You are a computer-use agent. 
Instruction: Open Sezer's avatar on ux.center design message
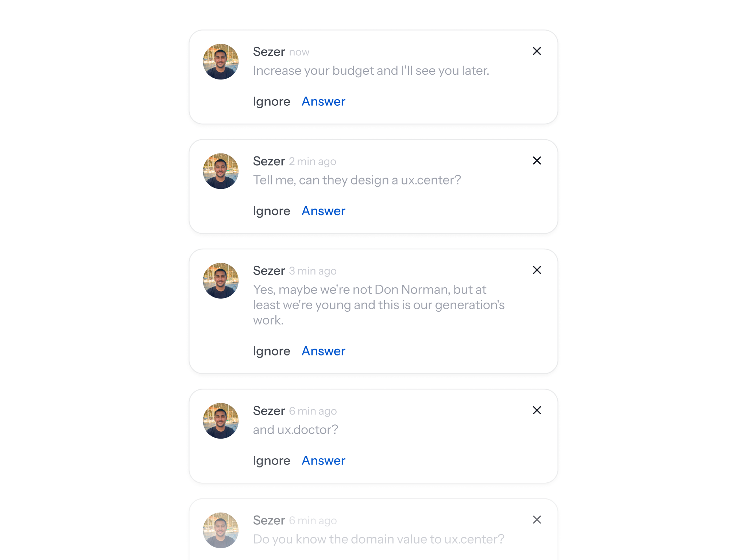click(221, 171)
